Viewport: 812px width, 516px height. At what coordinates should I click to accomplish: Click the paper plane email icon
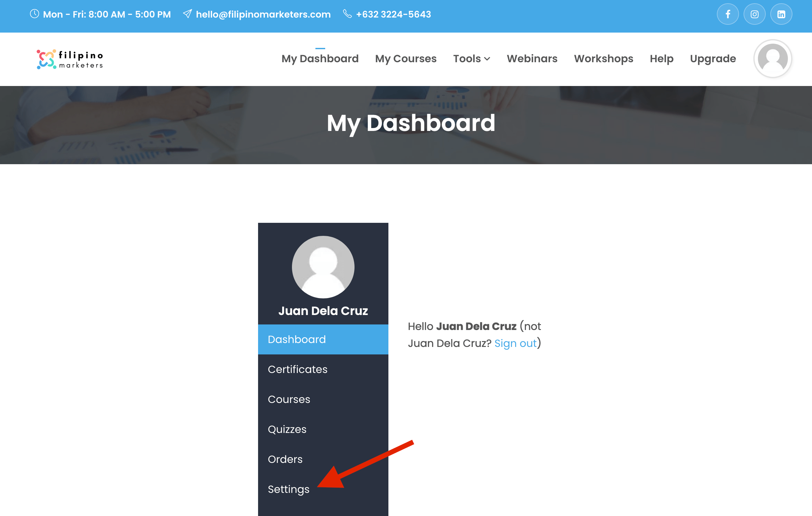click(187, 14)
